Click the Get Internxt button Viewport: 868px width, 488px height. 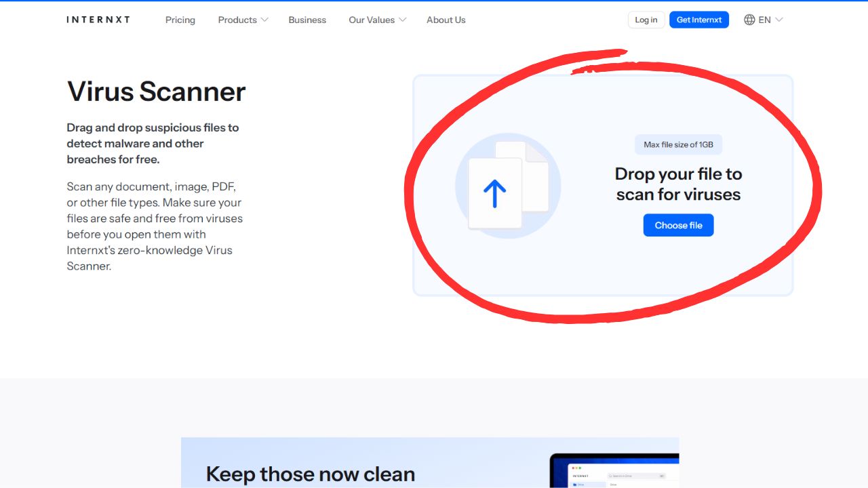699,20
